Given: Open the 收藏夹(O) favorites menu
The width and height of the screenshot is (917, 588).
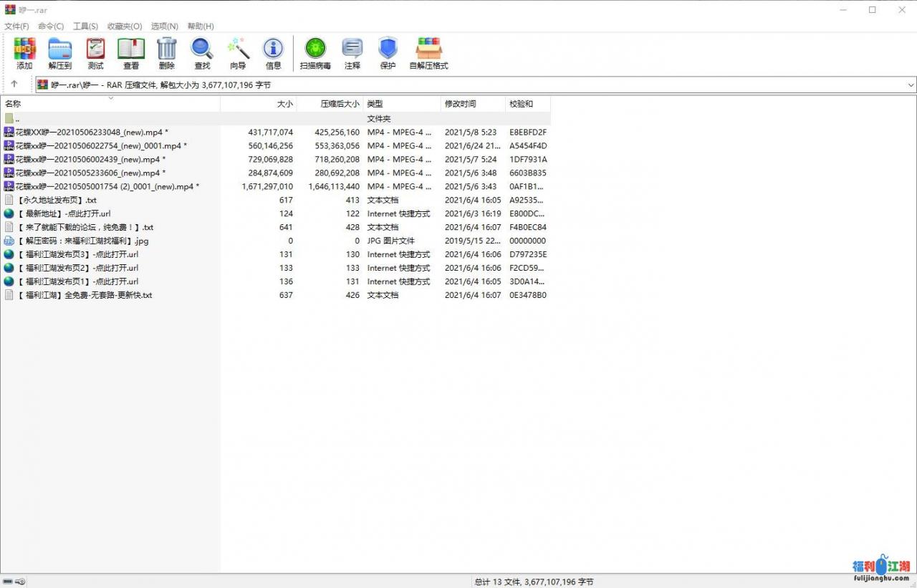Looking at the screenshot, I should [x=125, y=26].
